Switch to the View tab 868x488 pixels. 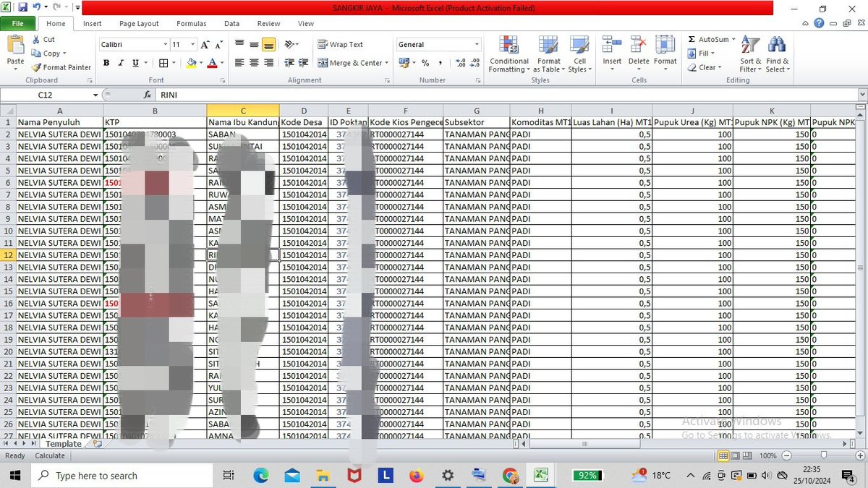coord(306,23)
